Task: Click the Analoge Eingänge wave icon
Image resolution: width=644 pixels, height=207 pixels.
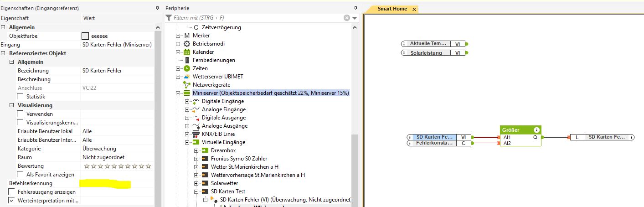Action: click(x=196, y=109)
